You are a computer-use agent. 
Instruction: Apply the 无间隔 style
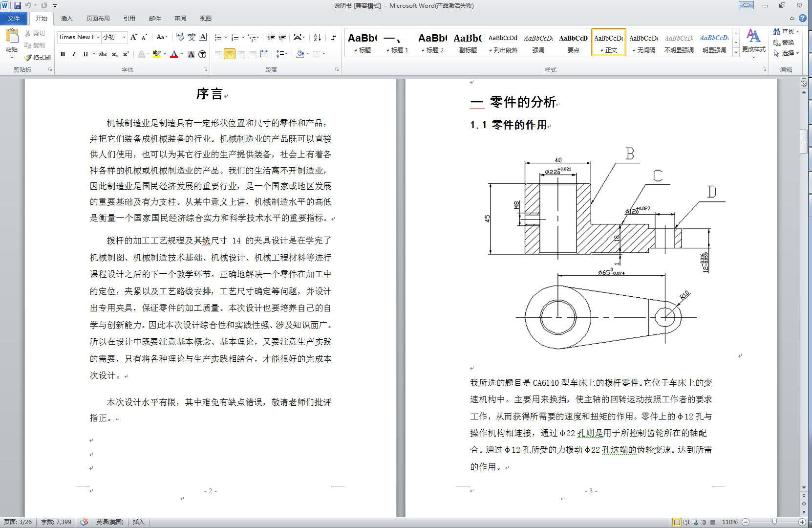[x=643, y=42]
